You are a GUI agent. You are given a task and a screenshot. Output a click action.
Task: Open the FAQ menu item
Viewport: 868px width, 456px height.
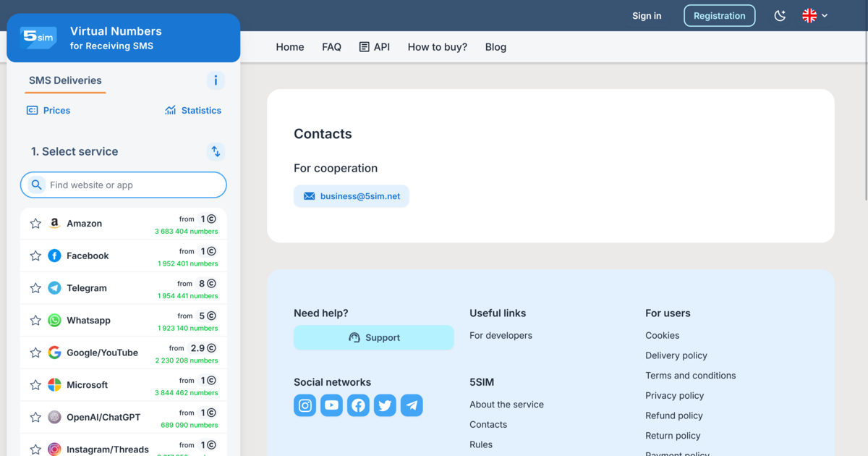(331, 47)
